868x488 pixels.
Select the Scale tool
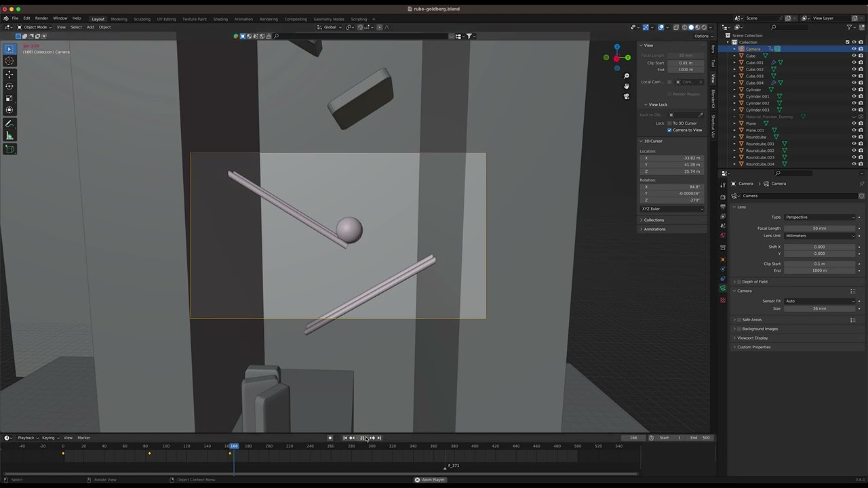click(9, 98)
